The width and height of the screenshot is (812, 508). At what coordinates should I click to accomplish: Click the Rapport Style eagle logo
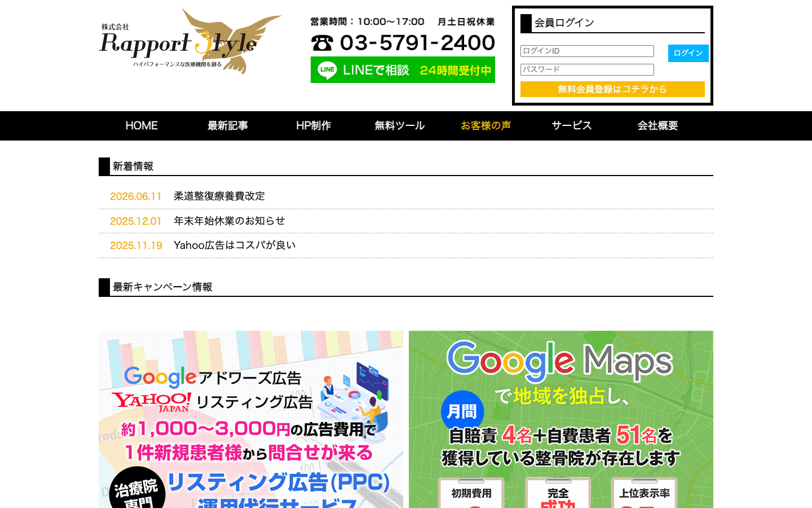pos(190,41)
